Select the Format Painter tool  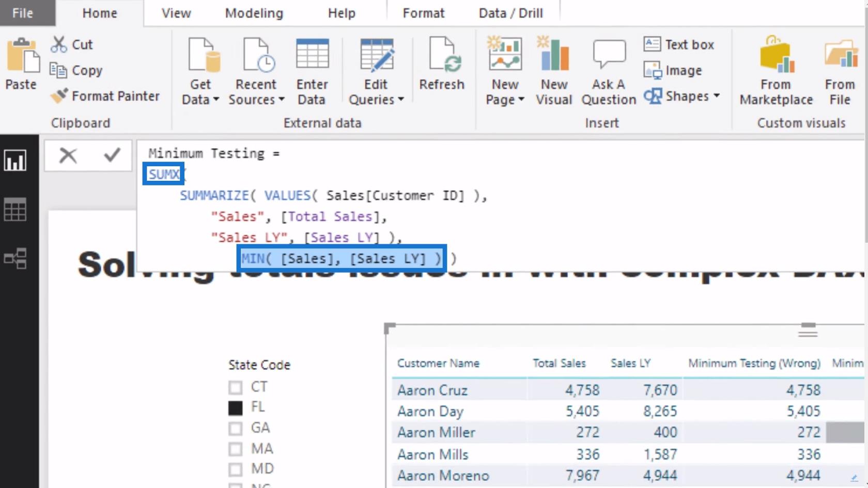[x=105, y=96]
